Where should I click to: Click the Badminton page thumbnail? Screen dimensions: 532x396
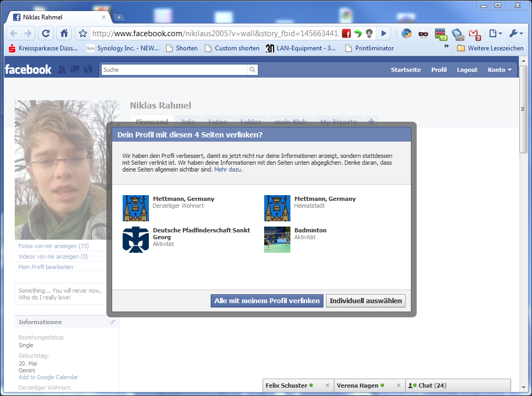tap(277, 240)
